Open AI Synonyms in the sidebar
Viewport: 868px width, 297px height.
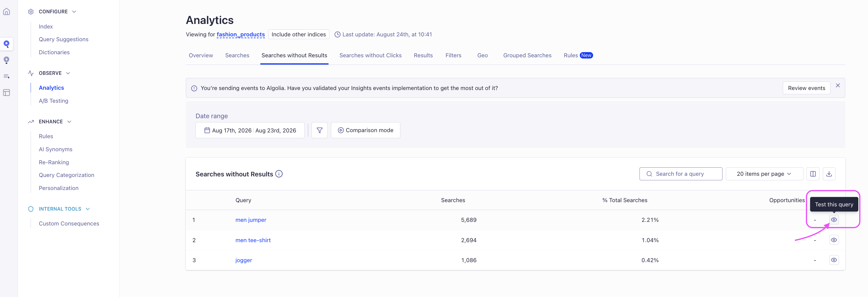55,149
